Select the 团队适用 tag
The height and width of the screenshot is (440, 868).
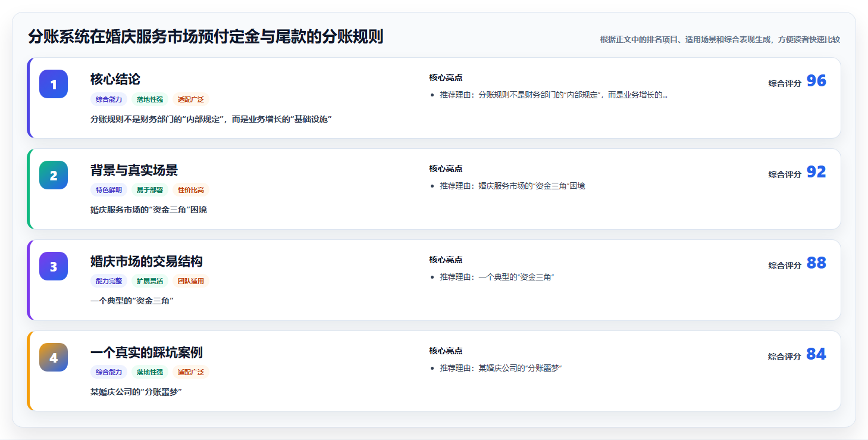pyautogui.click(x=191, y=281)
